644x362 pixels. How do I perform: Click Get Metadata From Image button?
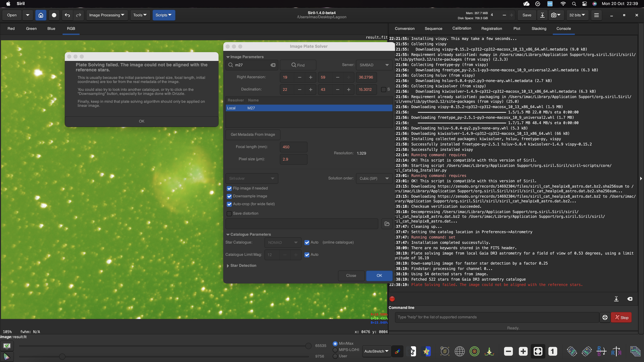(x=253, y=134)
